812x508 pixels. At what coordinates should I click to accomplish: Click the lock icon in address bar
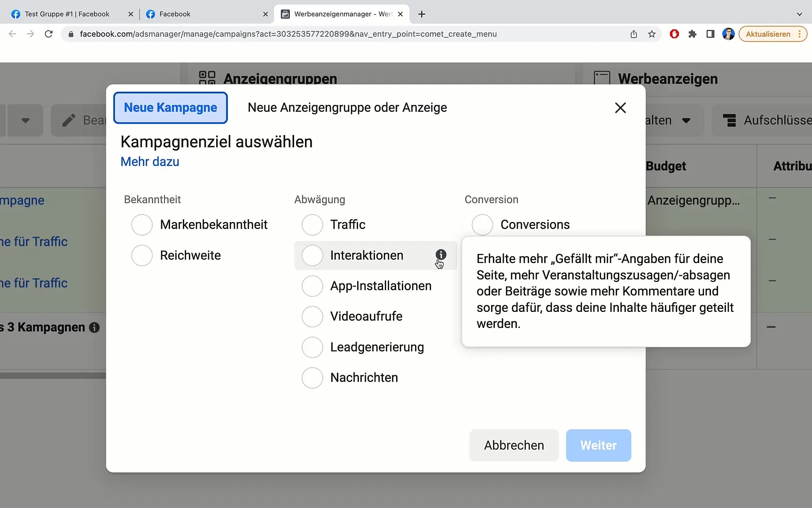(71, 34)
